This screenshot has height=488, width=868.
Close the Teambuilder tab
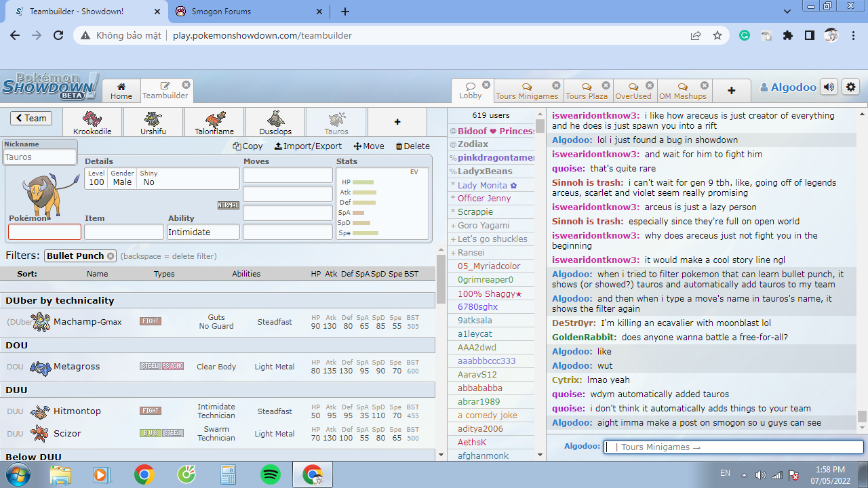click(x=186, y=85)
